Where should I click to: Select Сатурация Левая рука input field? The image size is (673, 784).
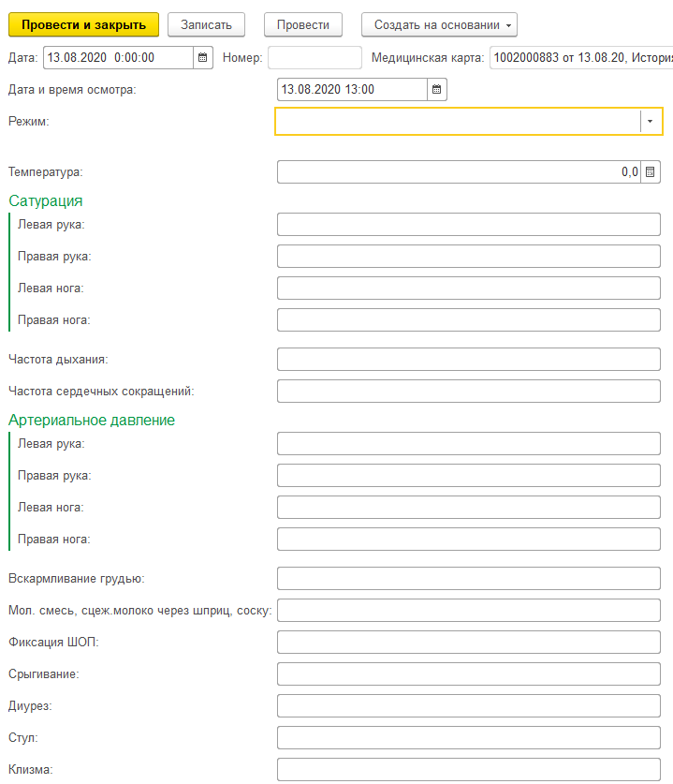469,225
